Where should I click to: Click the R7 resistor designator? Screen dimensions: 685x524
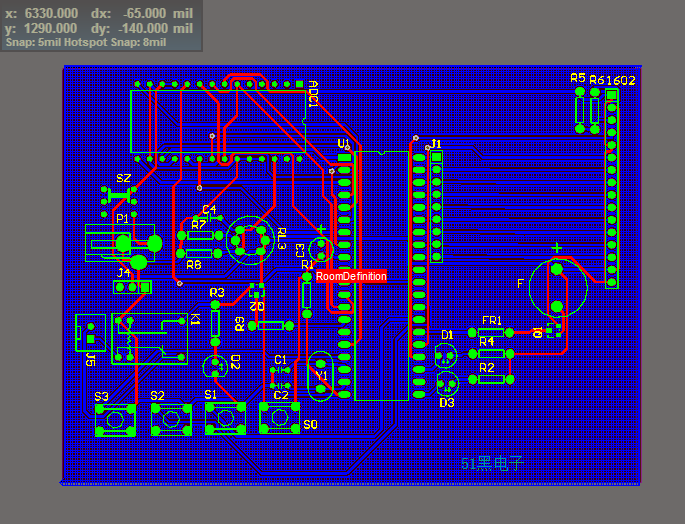tap(199, 225)
